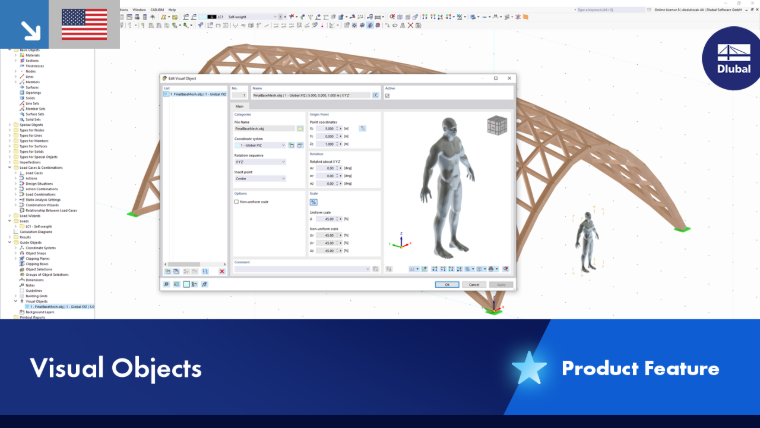Open the Help menu
Screen dimensions: 760x428
tap(172, 10)
